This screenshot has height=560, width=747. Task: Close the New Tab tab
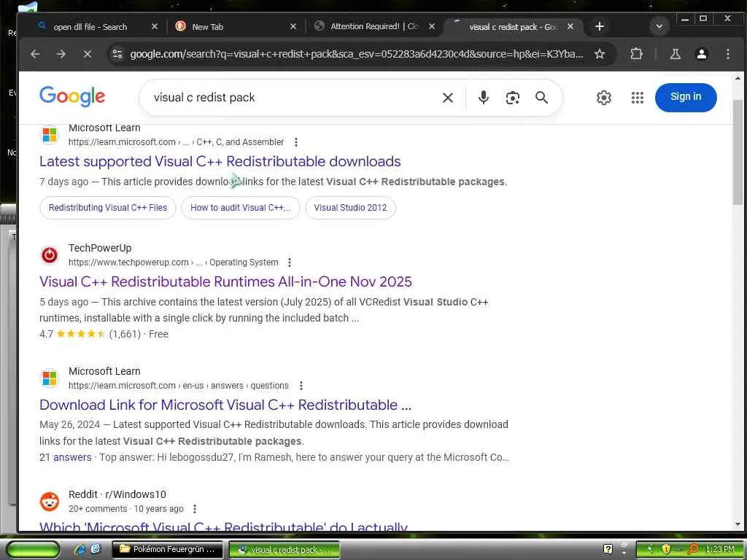(x=293, y=27)
